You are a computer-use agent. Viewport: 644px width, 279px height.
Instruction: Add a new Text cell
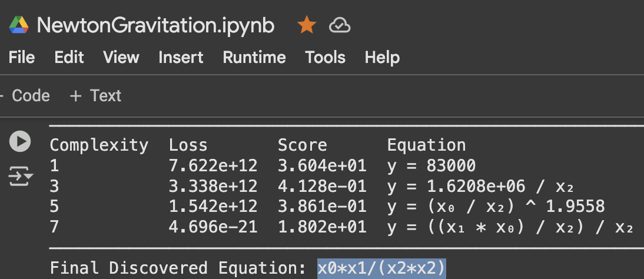click(x=95, y=96)
